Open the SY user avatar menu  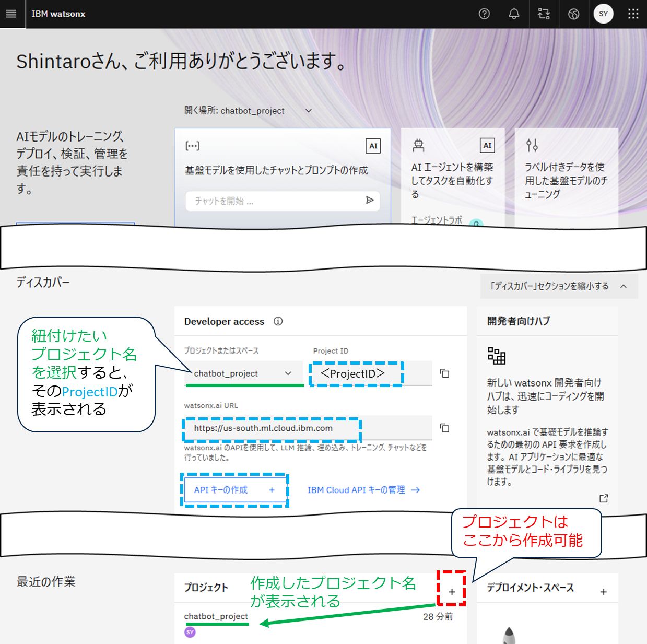(x=604, y=14)
